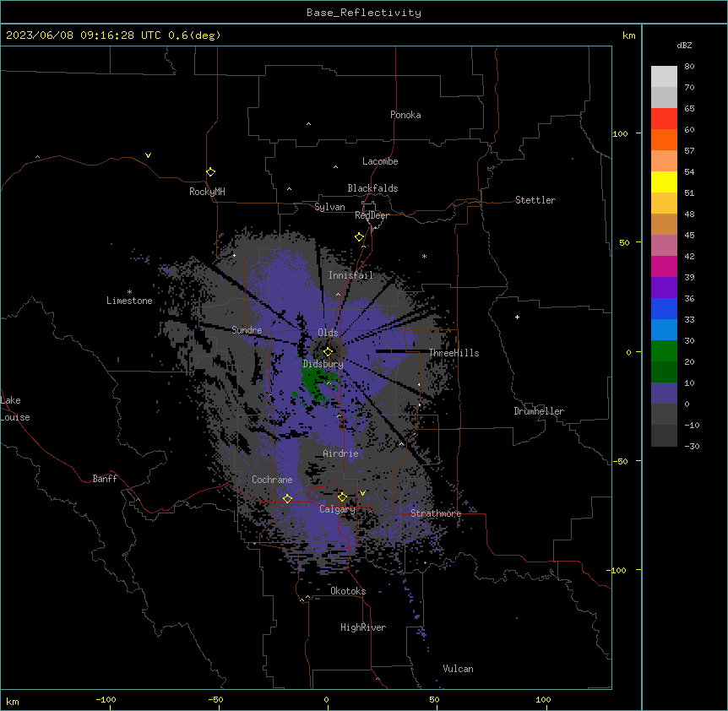Select the orange 57-60 dBZ legend swatch
Screen dimensions: 728x711
664,139
